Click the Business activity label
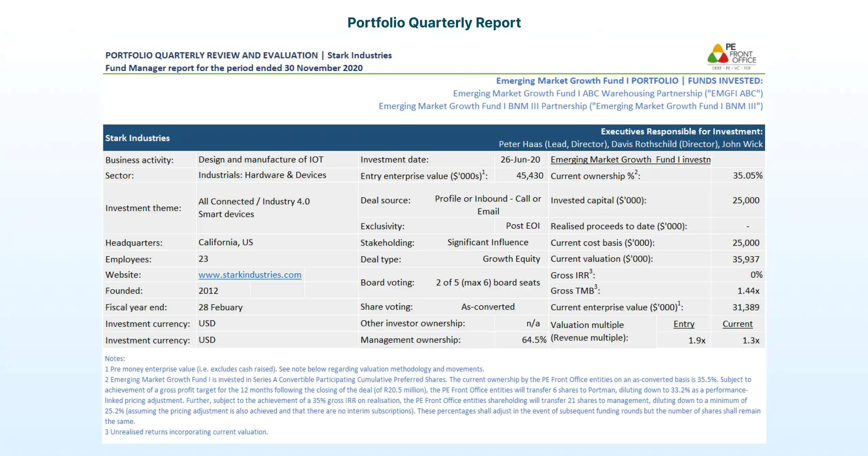The width and height of the screenshot is (868, 456). [x=139, y=160]
